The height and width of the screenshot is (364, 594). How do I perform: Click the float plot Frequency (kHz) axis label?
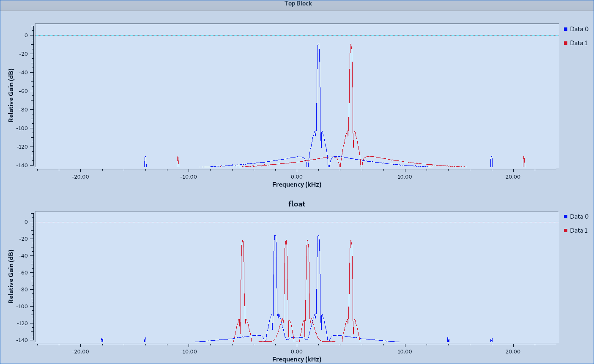pos(297,359)
